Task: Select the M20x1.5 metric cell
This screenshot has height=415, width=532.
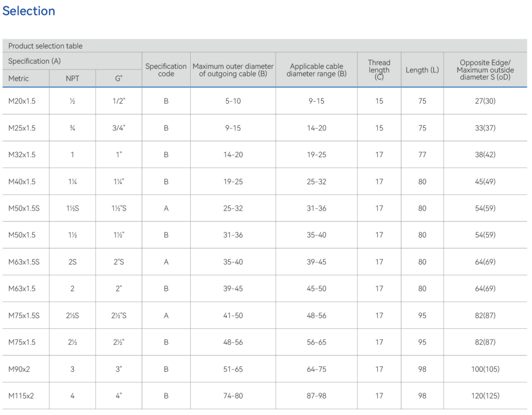Action: point(22,101)
